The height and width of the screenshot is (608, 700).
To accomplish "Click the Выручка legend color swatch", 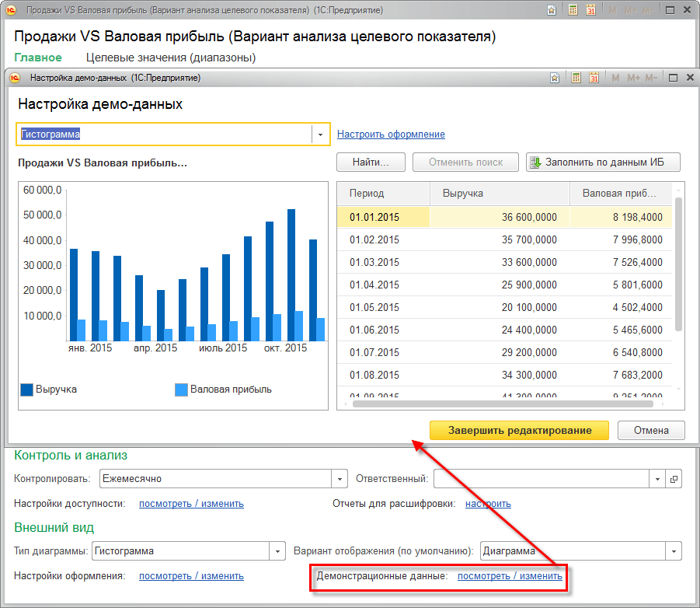I will 26,390.
